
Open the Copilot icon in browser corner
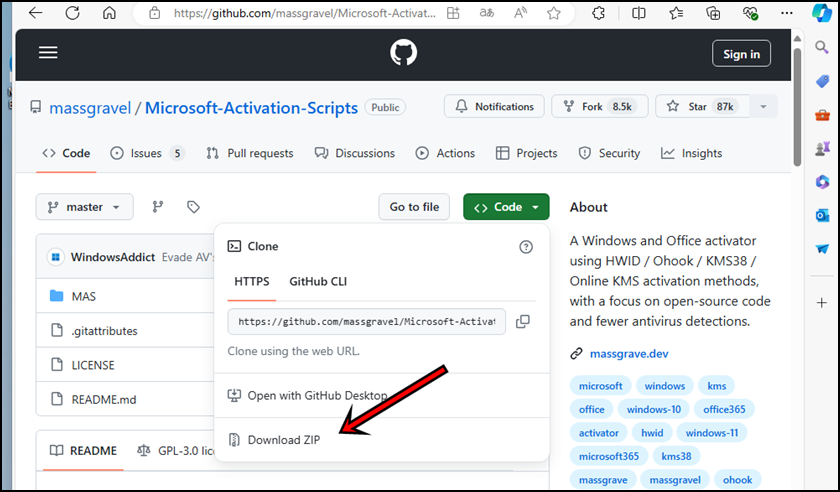click(x=822, y=13)
